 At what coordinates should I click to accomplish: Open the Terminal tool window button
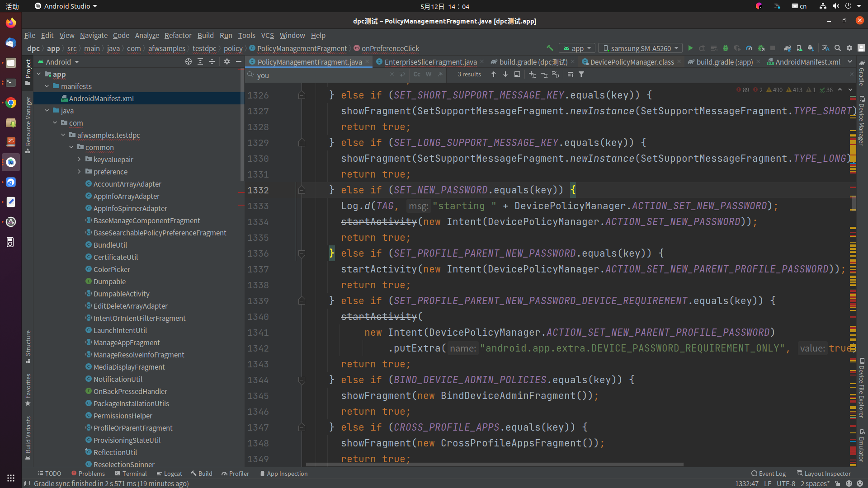(131, 474)
